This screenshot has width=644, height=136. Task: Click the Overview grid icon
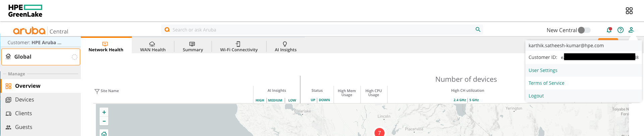[x=8, y=86]
